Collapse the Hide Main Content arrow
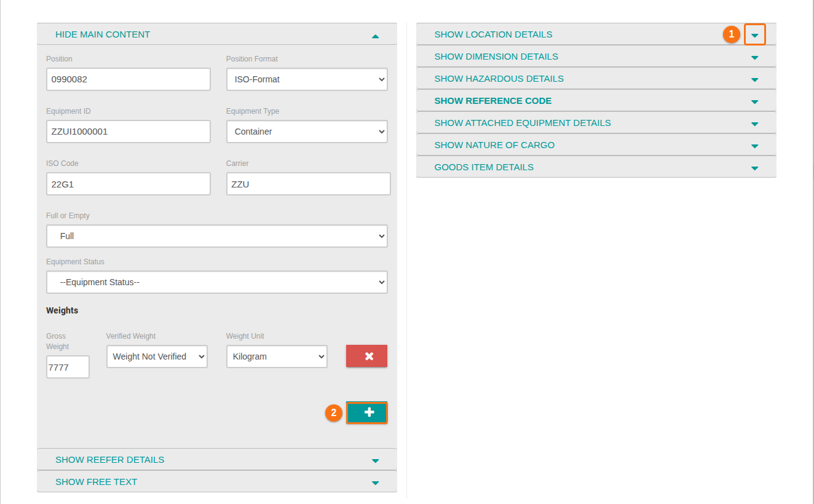The image size is (814, 504). (375, 36)
